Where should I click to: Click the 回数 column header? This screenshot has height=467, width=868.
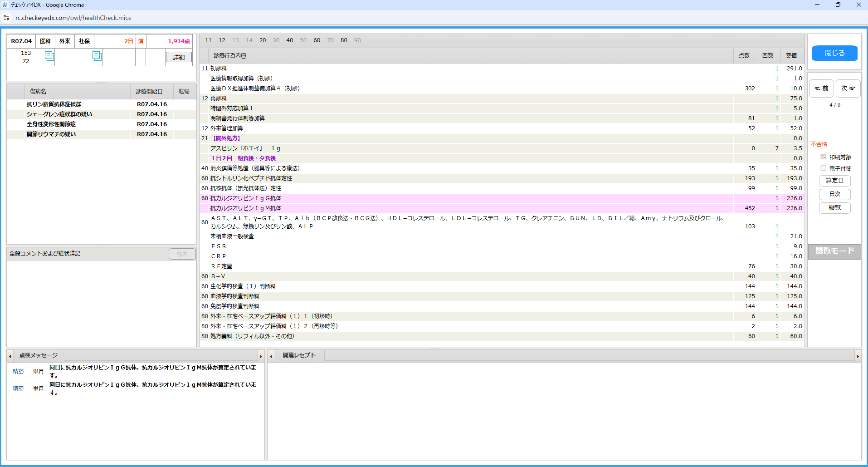pyautogui.click(x=769, y=55)
